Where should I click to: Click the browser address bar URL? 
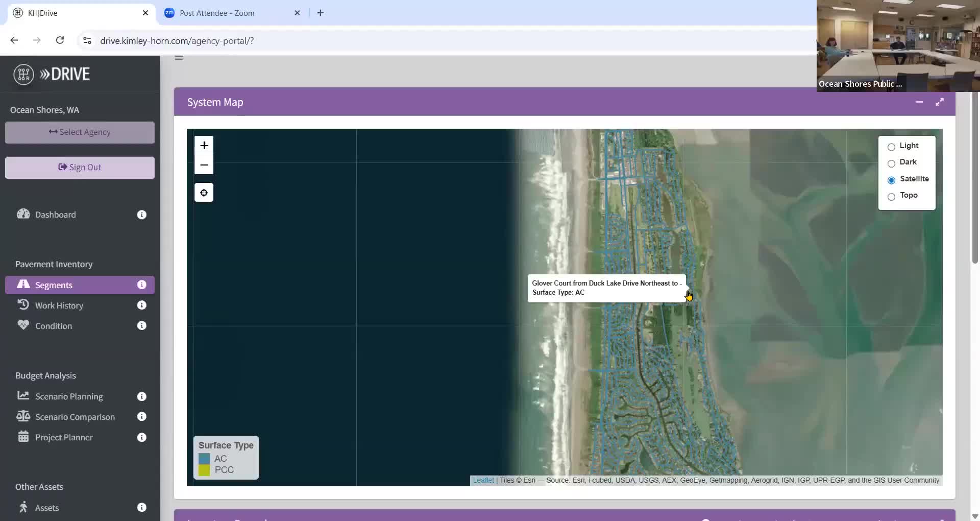click(177, 41)
